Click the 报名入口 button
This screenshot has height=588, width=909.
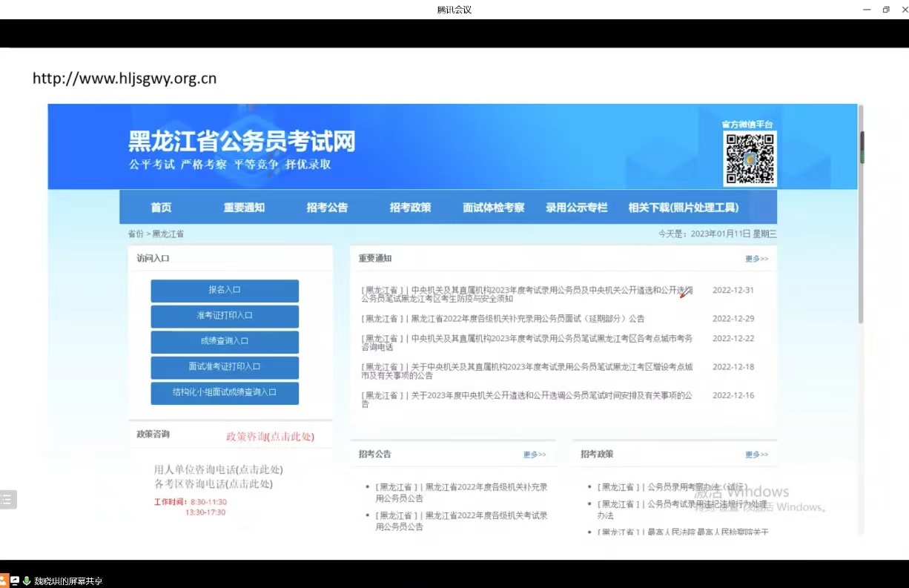(225, 290)
